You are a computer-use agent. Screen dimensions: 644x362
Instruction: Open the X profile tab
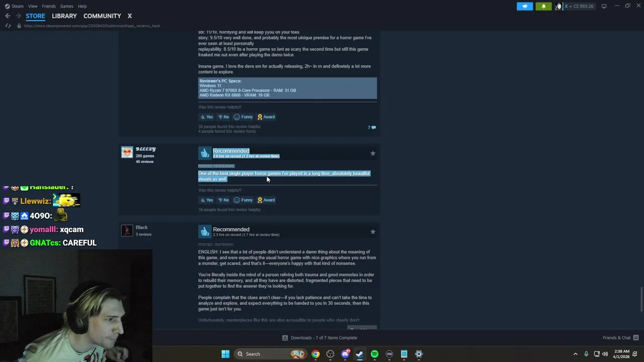[x=129, y=16]
